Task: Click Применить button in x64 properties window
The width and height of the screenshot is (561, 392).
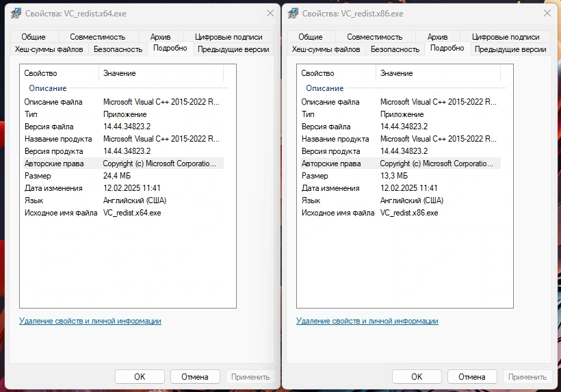Action: (x=250, y=377)
